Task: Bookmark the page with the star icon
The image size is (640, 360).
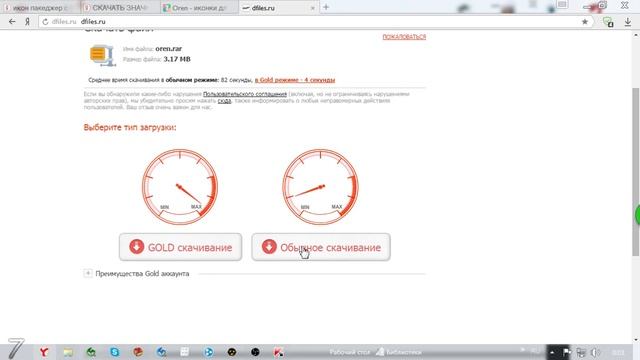Action: click(x=584, y=22)
